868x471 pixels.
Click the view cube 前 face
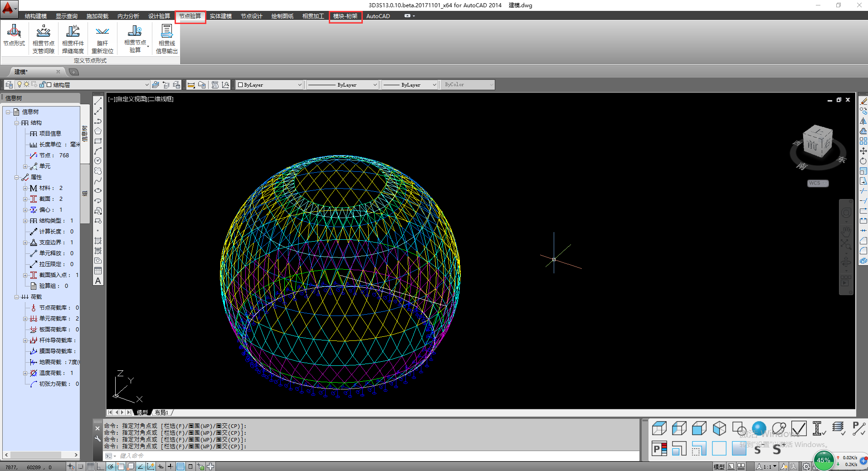point(812,145)
